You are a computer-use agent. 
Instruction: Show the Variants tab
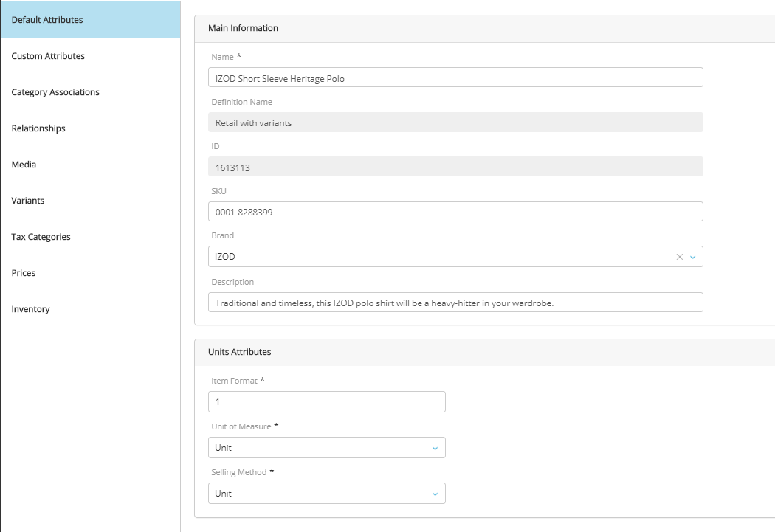(x=28, y=201)
